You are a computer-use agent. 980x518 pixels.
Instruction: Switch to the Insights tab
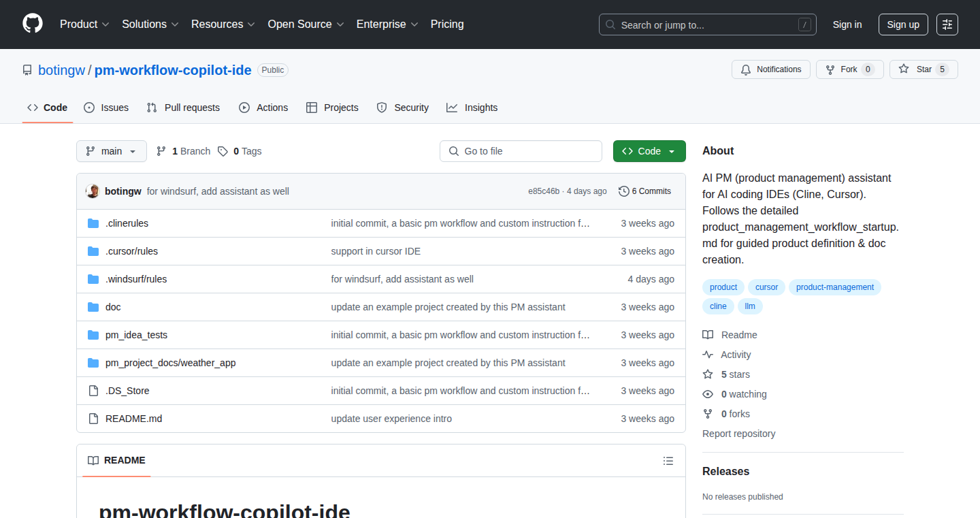[x=472, y=108]
